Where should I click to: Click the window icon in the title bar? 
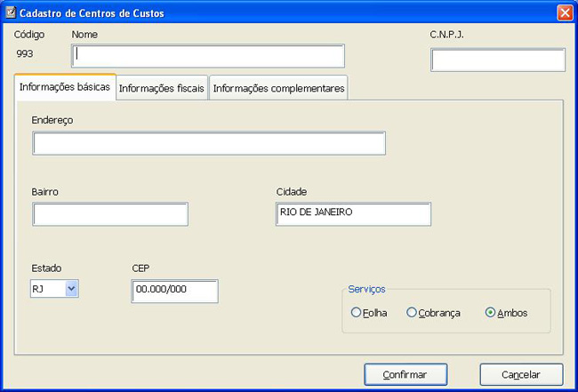tap(11, 13)
